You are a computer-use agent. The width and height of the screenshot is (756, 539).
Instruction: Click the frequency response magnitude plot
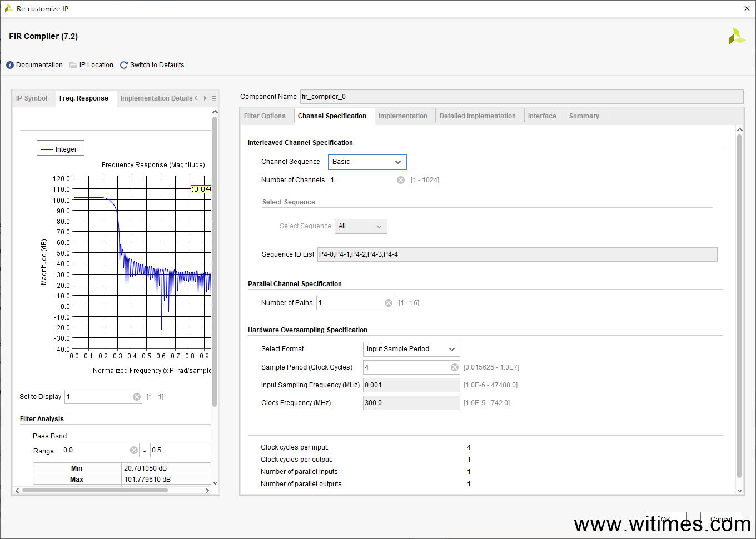[142, 263]
